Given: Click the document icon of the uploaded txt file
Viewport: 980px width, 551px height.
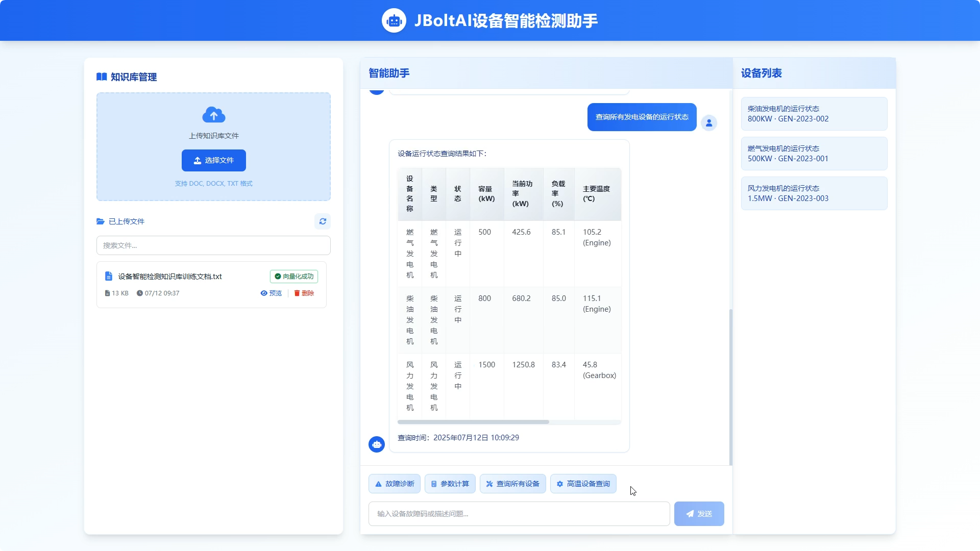Looking at the screenshot, I should pyautogui.click(x=109, y=276).
